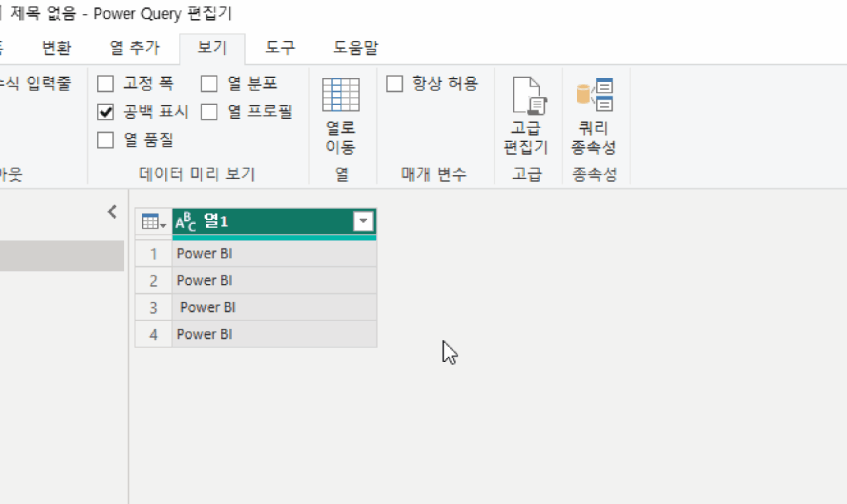The width and height of the screenshot is (847, 504).
Task: Click the table options icon beside 열1 header
Action: point(154,221)
